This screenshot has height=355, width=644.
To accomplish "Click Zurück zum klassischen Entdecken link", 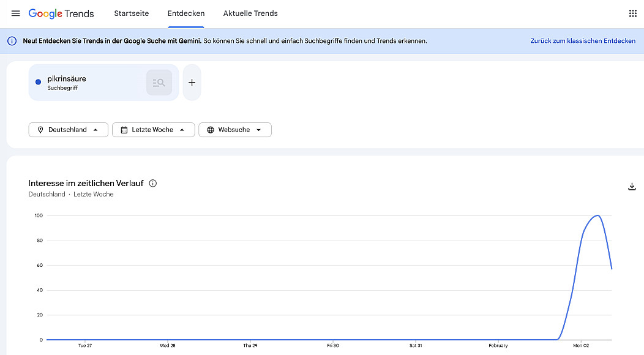I will (582, 41).
